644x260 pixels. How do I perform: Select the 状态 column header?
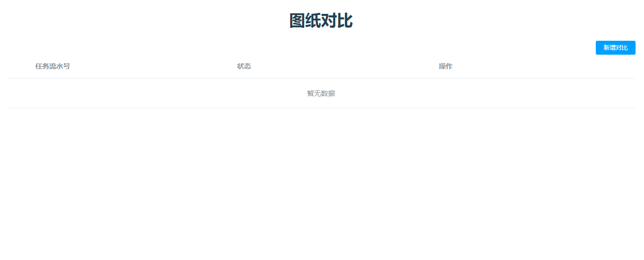tap(244, 66)
